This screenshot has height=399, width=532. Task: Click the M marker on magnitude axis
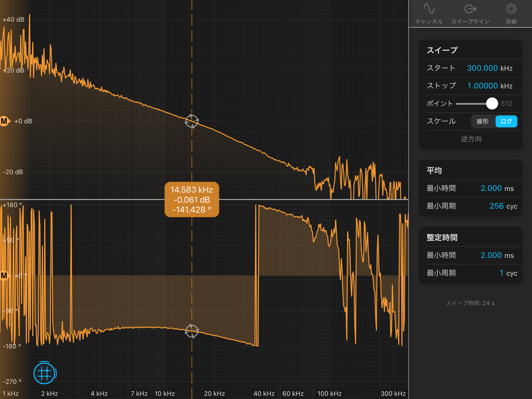4,121
